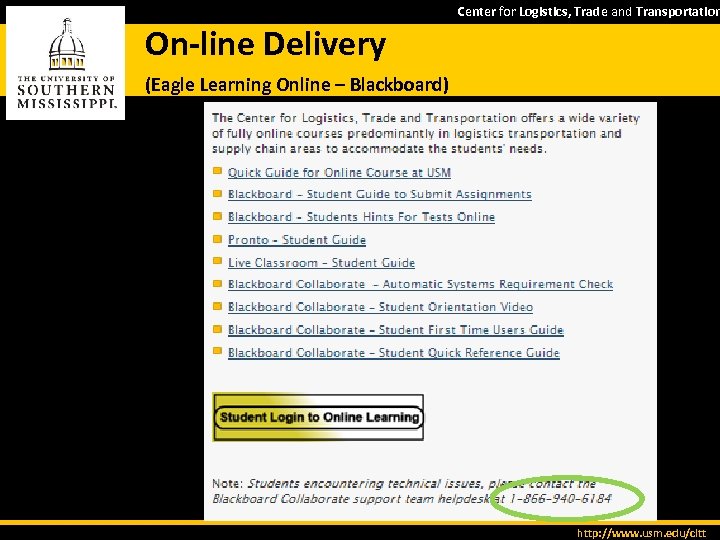Click Center for Logistics, Trade and Transportation header
720x540 pixels.
point(588,11)
